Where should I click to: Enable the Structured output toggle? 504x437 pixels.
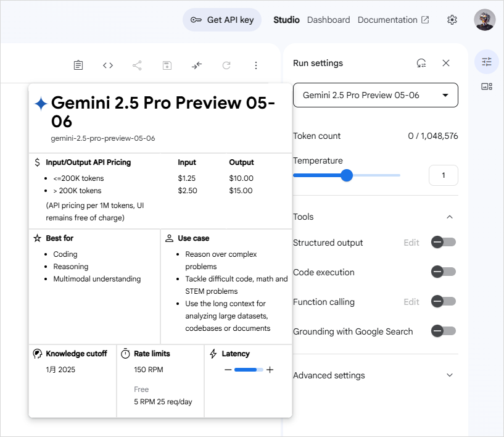pos(443,243)
